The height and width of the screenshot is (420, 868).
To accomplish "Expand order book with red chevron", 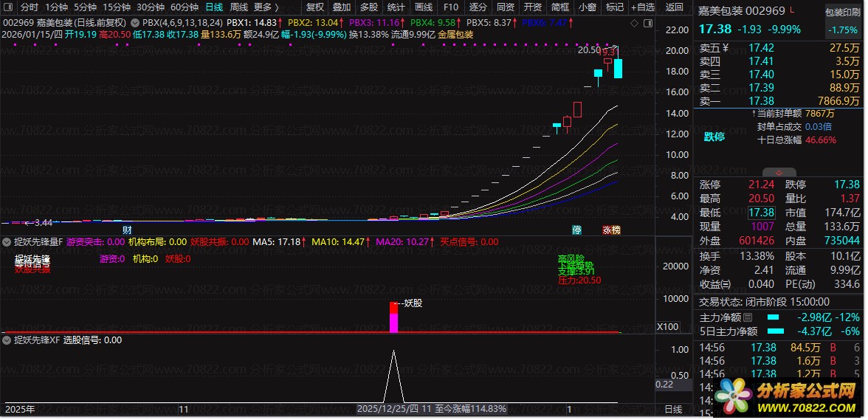I will (x=779, y=172).
